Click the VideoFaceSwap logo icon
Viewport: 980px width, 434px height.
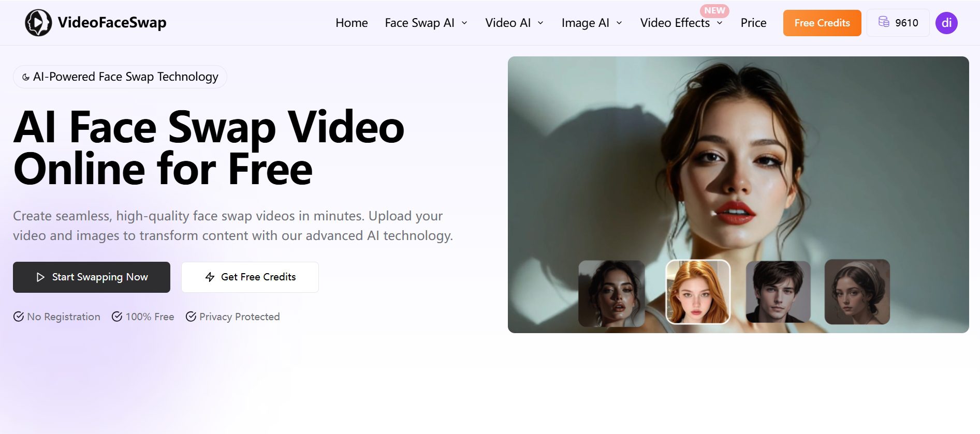click(38, 23)
